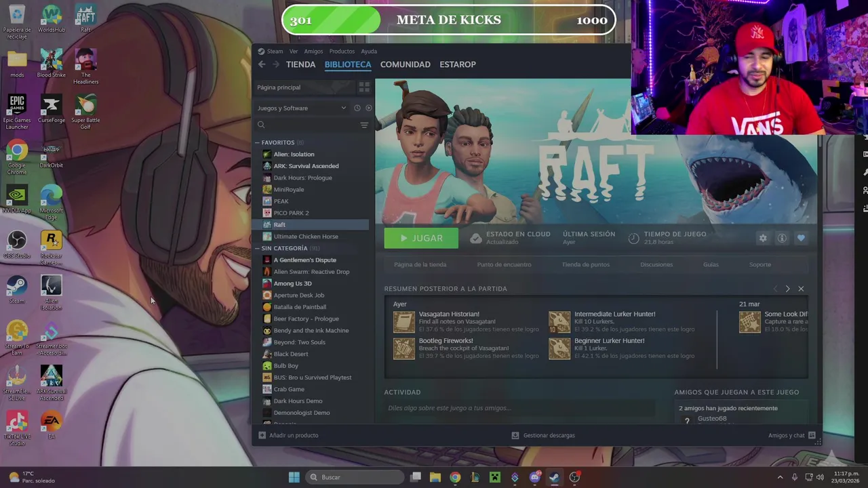Open the Soporte link
Viewport: 868px width, 488px height.
coord(760,264)
